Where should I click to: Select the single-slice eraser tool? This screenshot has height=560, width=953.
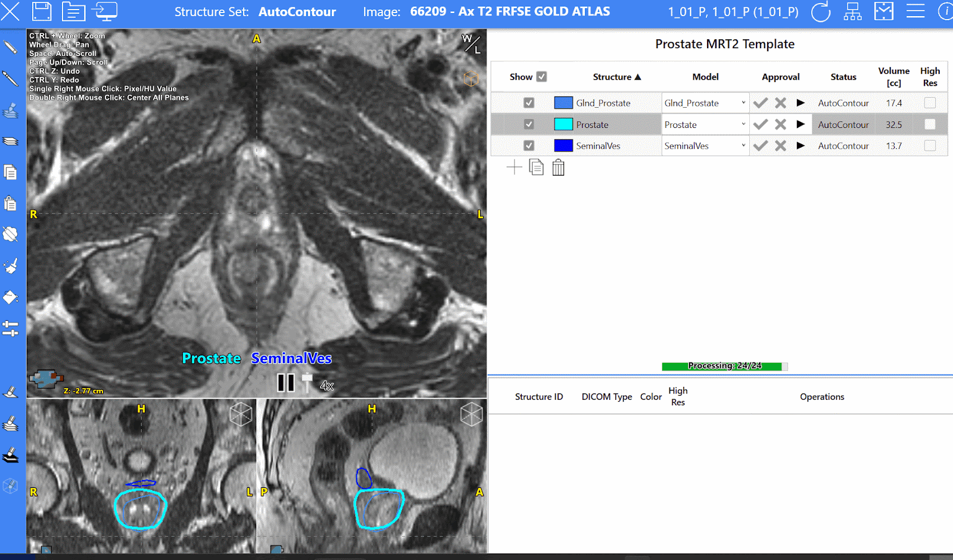[x=10, y=392]
